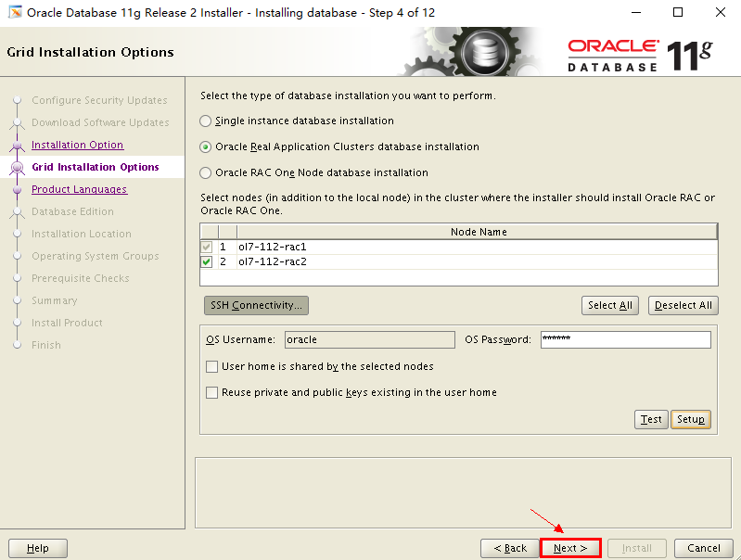Click the Test button

pos(651,419)
